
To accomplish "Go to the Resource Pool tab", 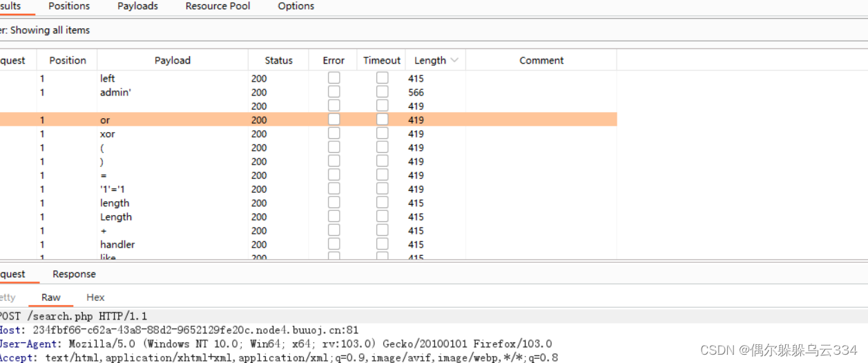I will (x=218, y=6).
